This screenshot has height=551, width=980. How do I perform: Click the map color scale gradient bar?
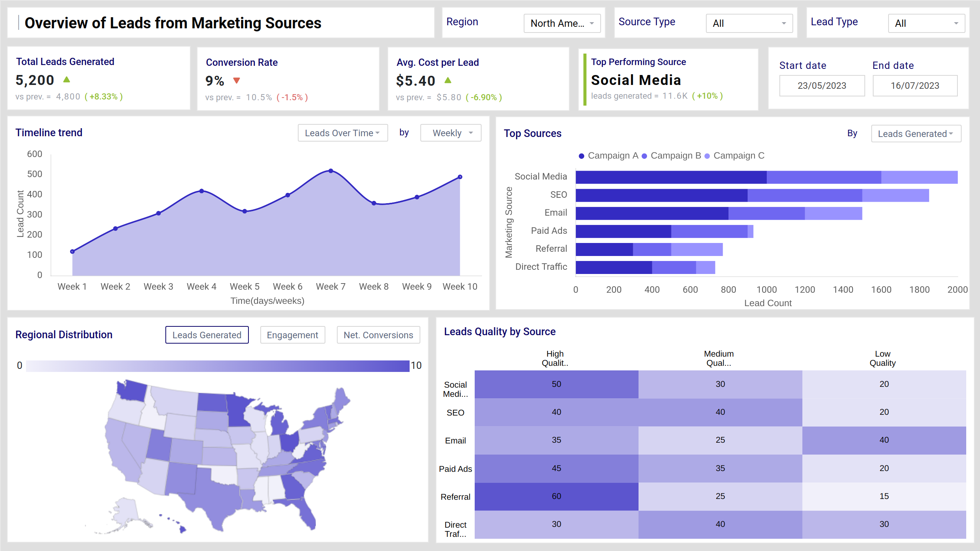218,366
